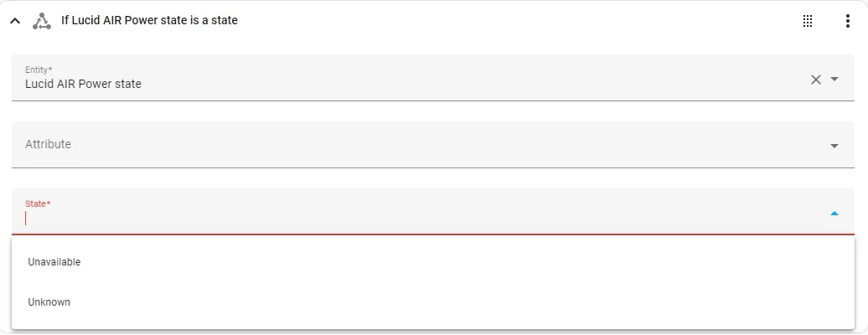868x335 pixels.
Task: Open the Attribute dropdown arrow
Action: tap(834, 147)
